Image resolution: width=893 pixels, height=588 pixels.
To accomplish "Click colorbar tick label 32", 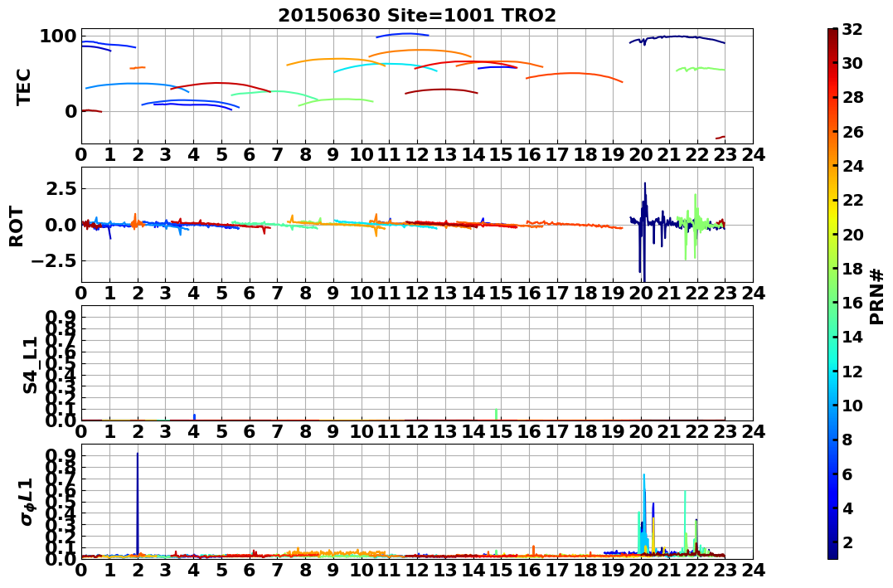I will click(x=852, y=29).
